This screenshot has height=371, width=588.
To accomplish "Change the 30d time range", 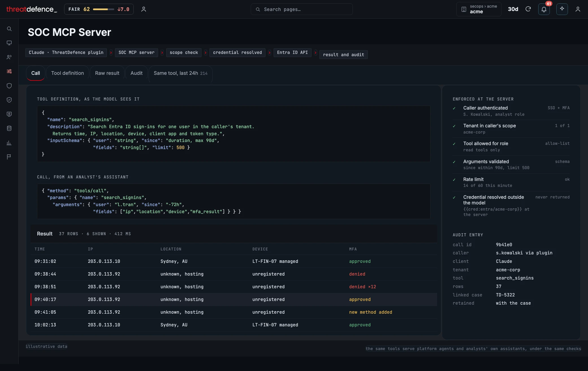I will (513, 9).
